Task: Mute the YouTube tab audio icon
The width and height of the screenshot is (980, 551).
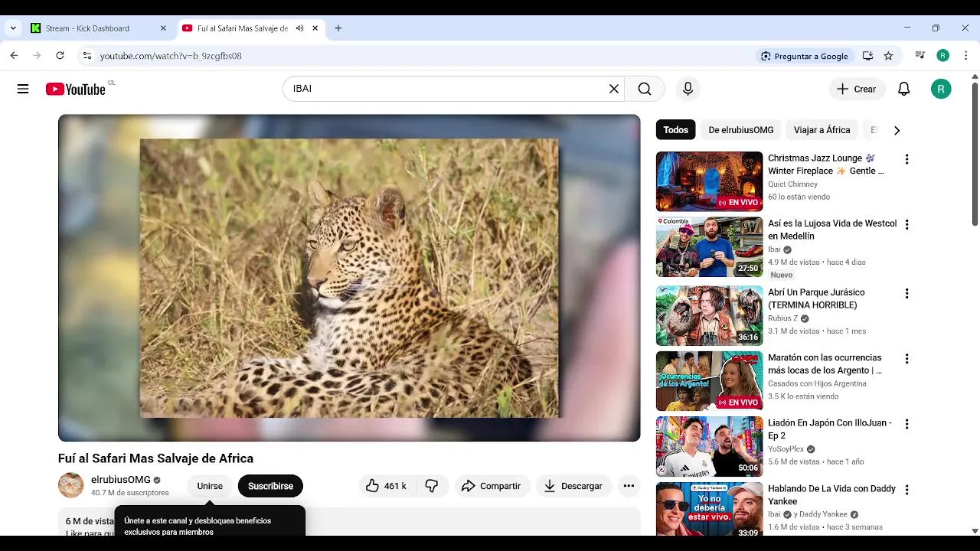Action: click(299, 28)
